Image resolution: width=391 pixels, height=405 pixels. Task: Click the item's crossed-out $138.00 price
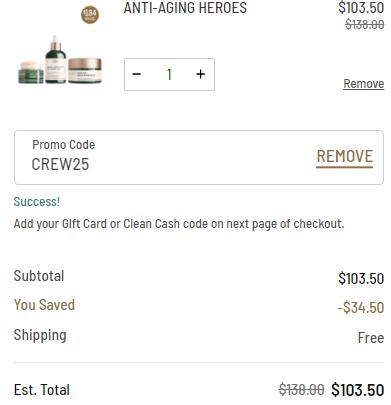point(365,24)
